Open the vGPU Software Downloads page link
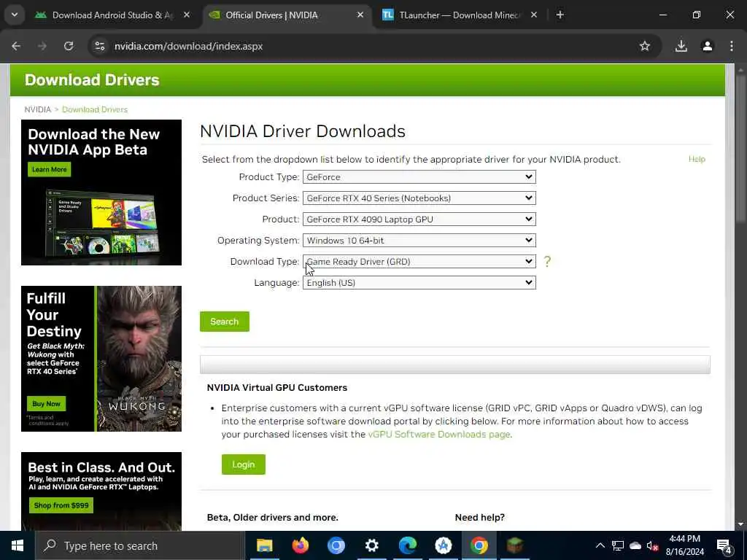Image resolution: width=747 pixels, height=560 pixels. (438, 435)
